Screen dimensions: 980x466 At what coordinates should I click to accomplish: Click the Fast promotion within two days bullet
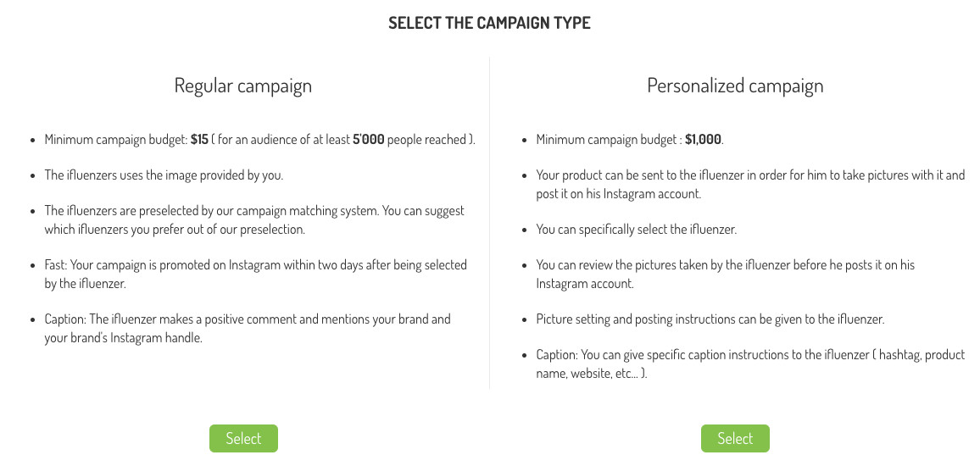click(x=256, y=274)
